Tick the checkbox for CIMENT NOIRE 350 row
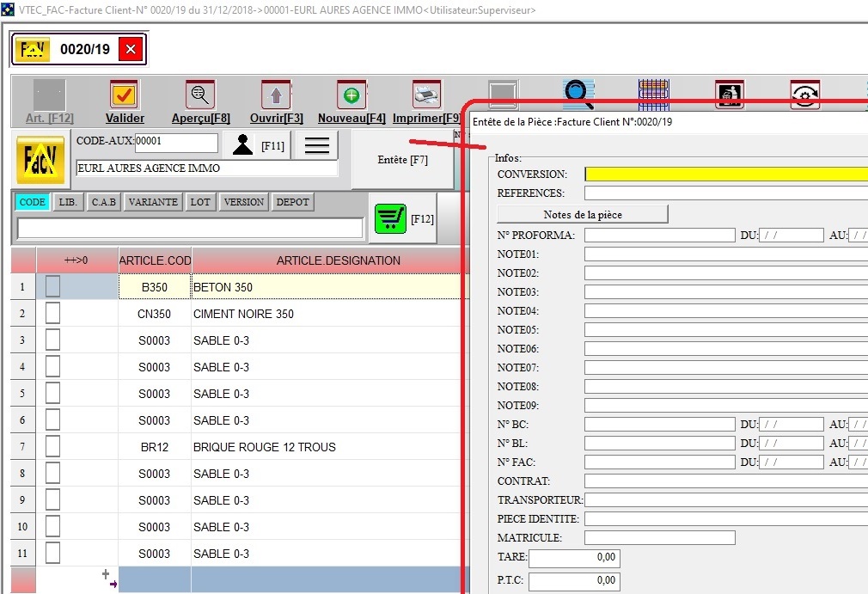 point(52,313)
